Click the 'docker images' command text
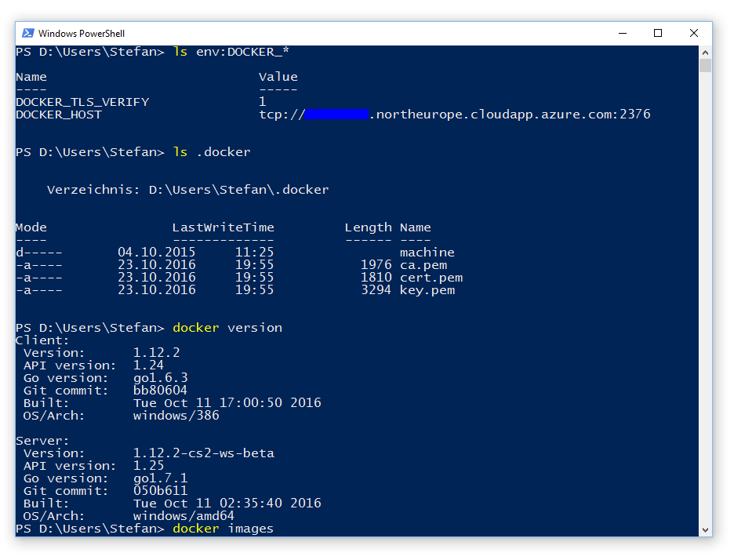 point(223,529)
